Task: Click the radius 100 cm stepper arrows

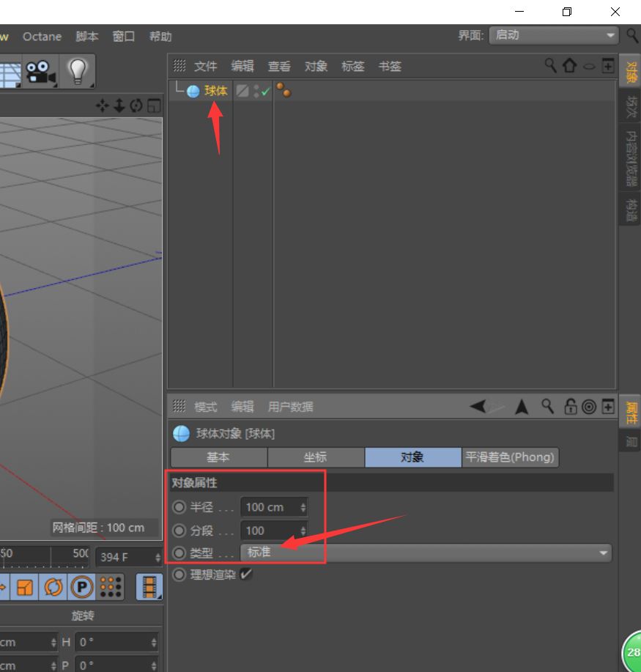Action: pos(303,507)
